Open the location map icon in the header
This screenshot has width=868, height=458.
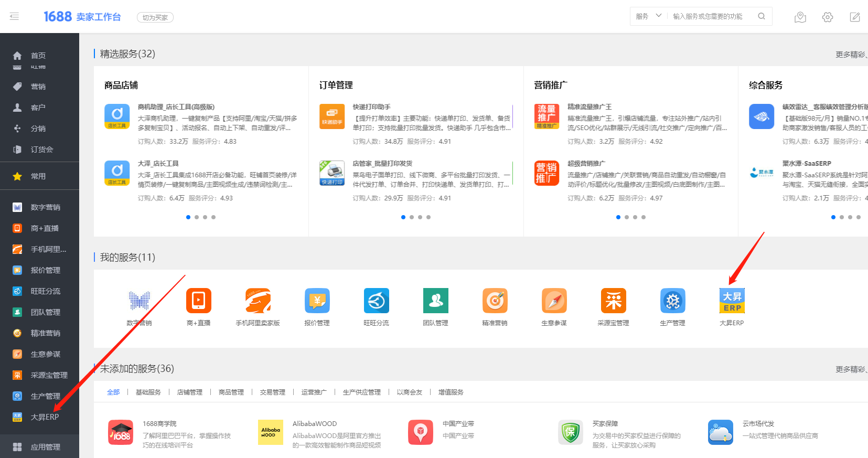tap(800, 17)
